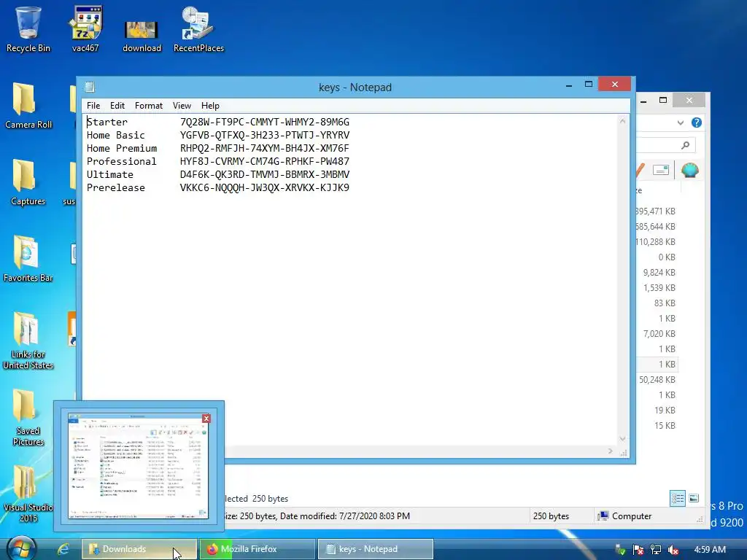Image resolution: width=747 pixels, height=560 pixels.
Task: Click the Notepad title bar icon
Action: click(90, 87)
